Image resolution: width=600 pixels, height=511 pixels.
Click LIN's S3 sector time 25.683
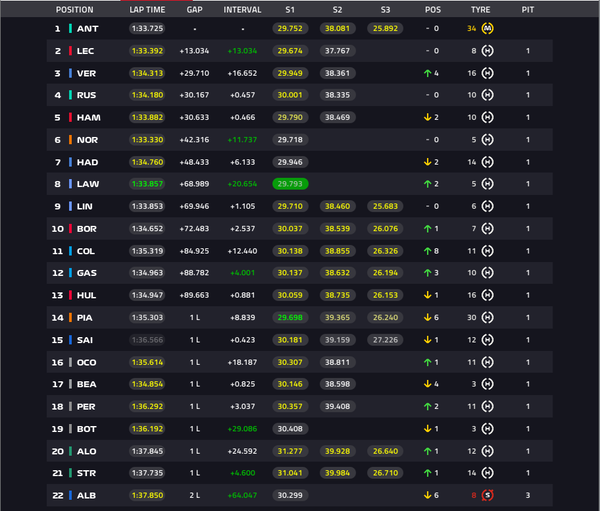[x=385, y=206]
